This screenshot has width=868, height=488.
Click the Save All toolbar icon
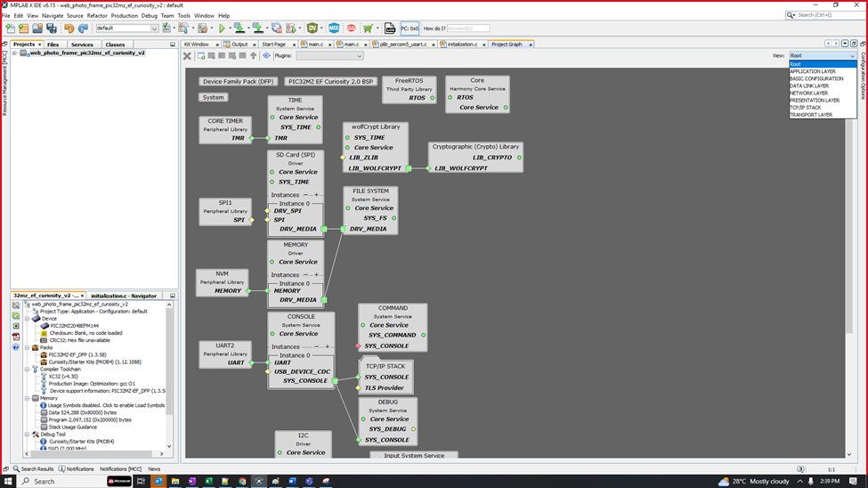[x=52, y=28]
